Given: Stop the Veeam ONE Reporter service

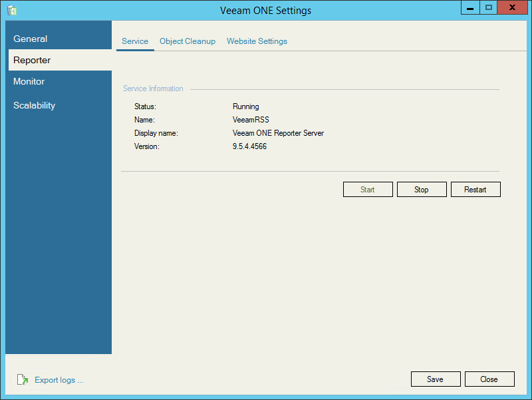Looking at the screenshot, I should coord(422,190).
